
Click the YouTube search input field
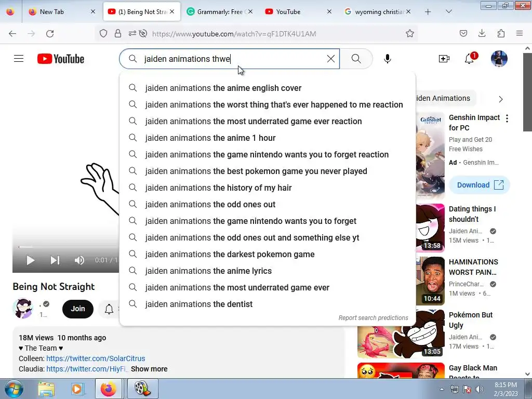[229, 59]
